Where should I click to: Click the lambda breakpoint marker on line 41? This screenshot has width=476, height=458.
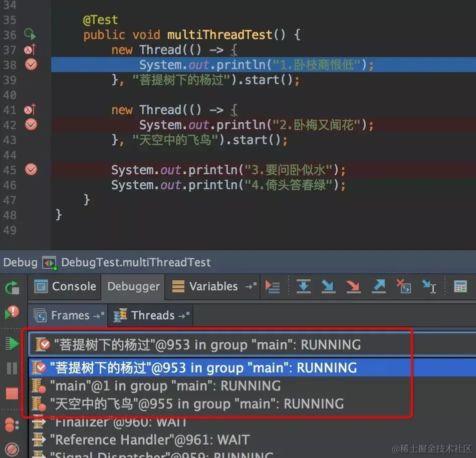(x=30, y=109)
